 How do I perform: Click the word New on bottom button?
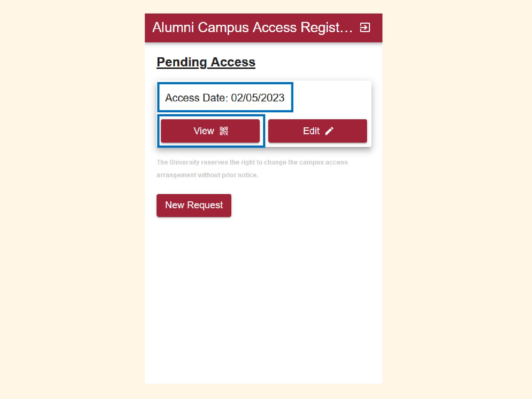point(174,205)
